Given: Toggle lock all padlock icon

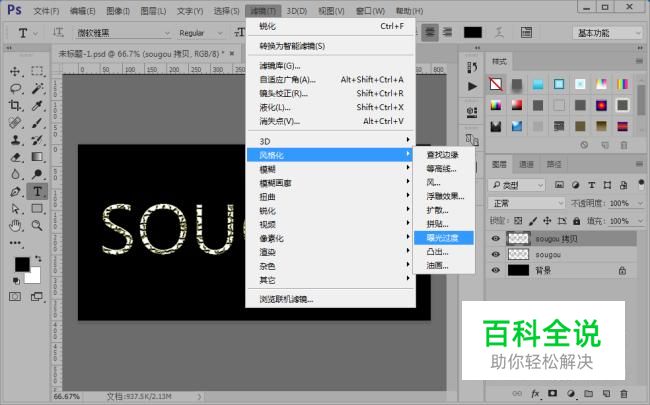Looking at the screenshot, I should 576,221.
